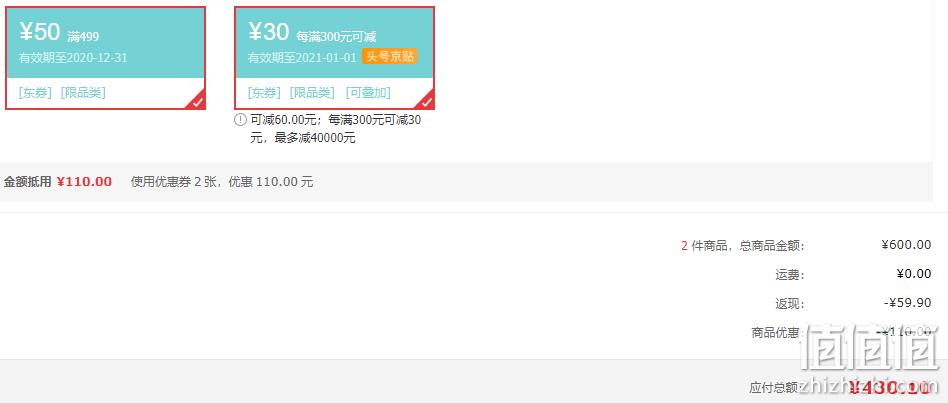Click the 运费 ¥0.00 value

click(914, 274)
